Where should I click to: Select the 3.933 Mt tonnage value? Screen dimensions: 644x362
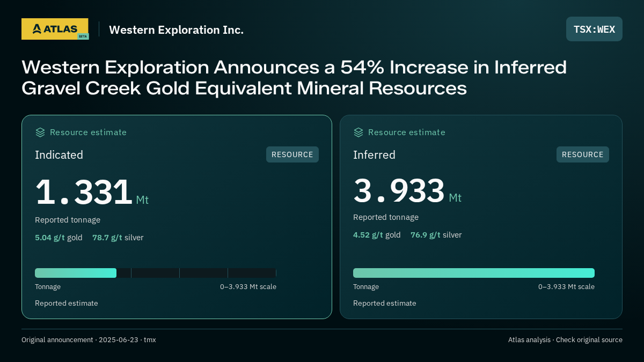(x=407, y=190)
